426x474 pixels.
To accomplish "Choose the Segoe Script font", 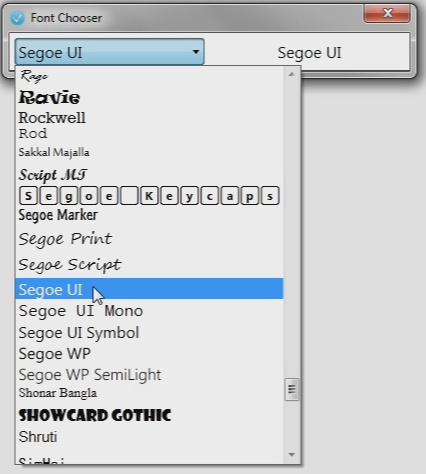I will pyautogui.click(x=149, y=265).
